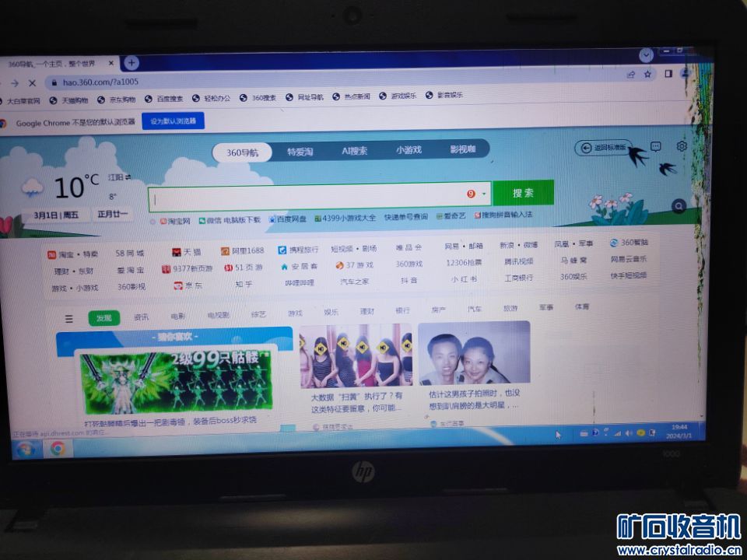Open the news category hamburger menu
747x560 pixels.
tap(69, 319)
